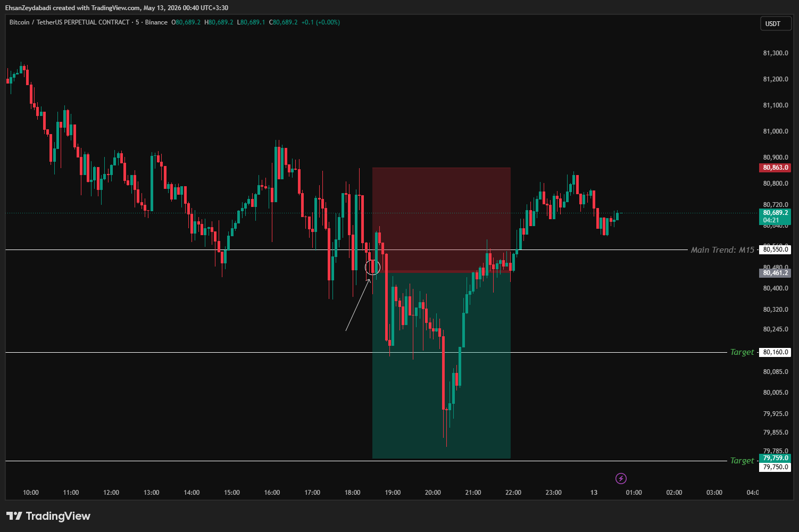Image resolution: width=799 pixels, height=532 pixels.
Task: Click the +0.1 (+0.00%) change value
Action: click(x=321, y=22)
